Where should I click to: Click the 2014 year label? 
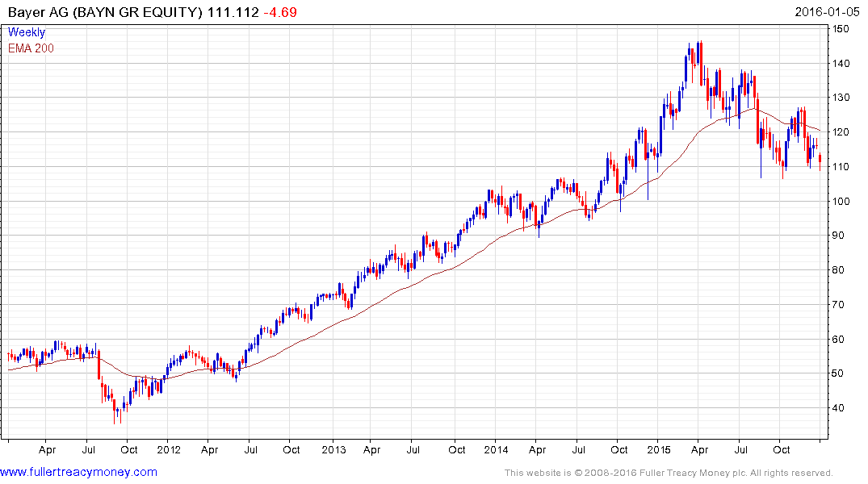(496, 449)
